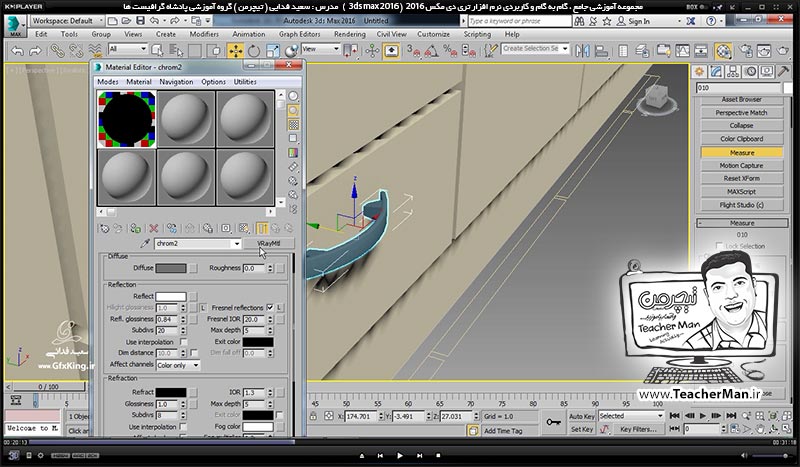Click the Key Filters button

[638, 429]
